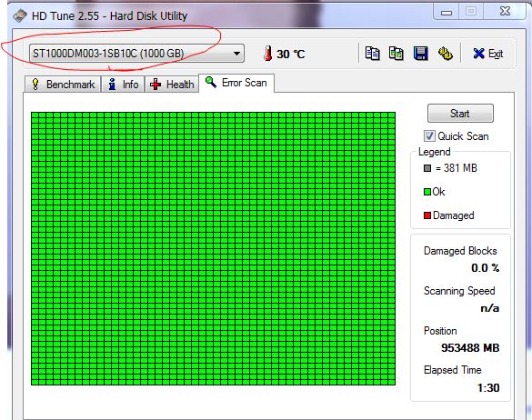The image size is (532, 420).
Task: Click the thermometer temperature icon
Action: (x=268, y=54)
